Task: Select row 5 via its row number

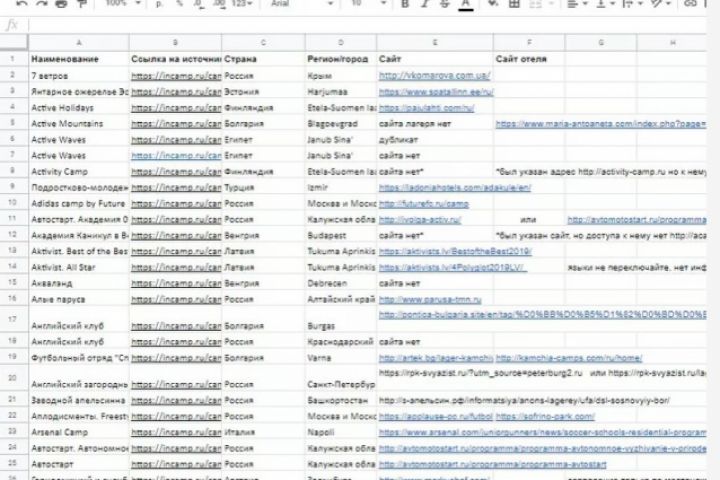Action: click(x=13, y=123)
